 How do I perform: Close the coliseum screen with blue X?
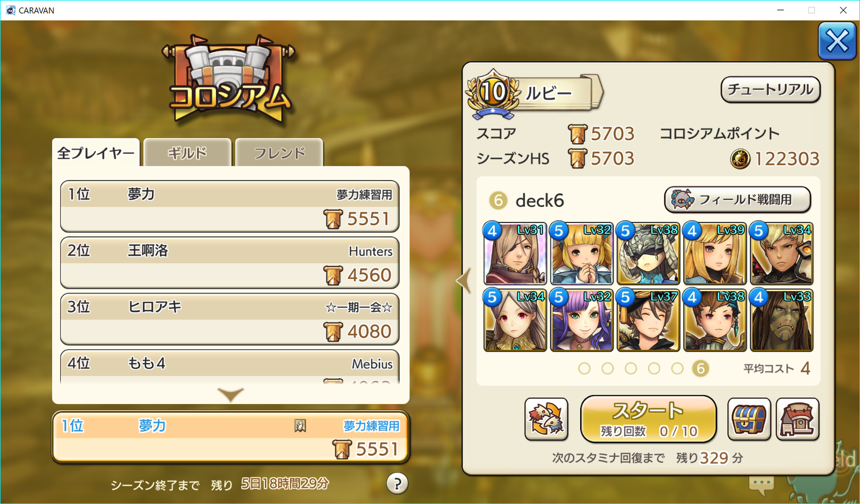coord(837,41)
